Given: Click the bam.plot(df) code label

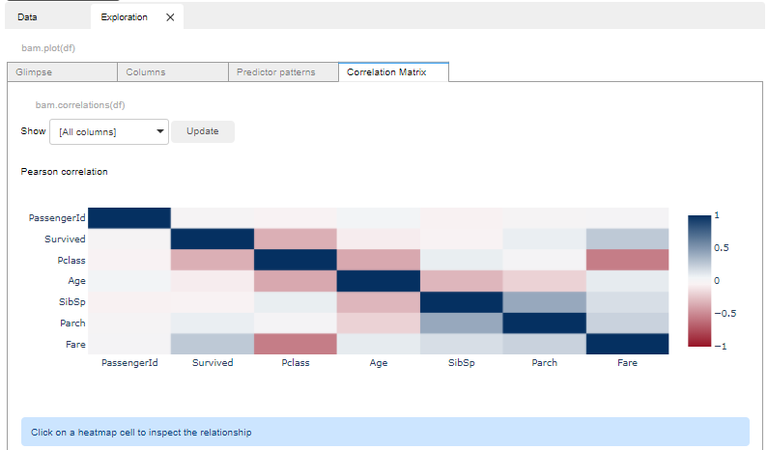Looking at the screenshot, I should (48, 48).
